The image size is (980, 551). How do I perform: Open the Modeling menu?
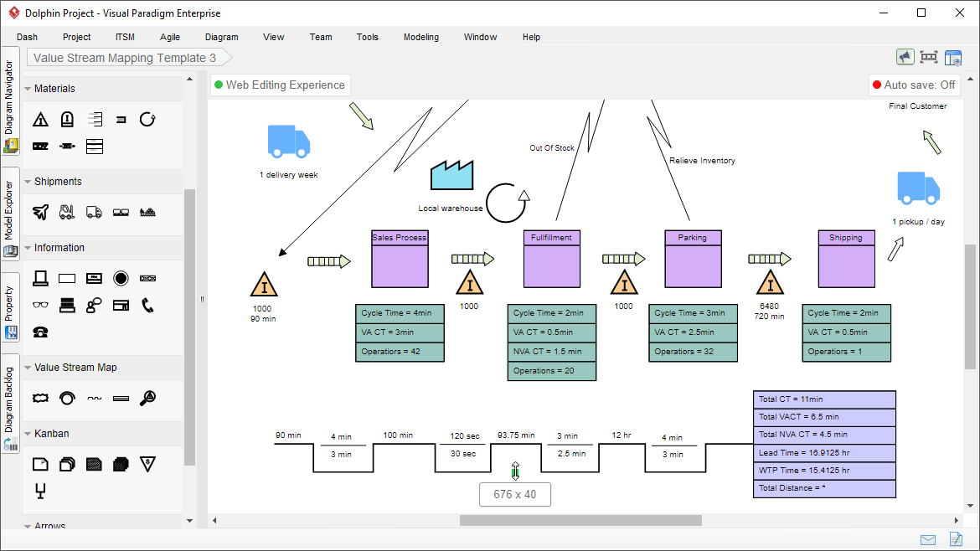(420, 37)
